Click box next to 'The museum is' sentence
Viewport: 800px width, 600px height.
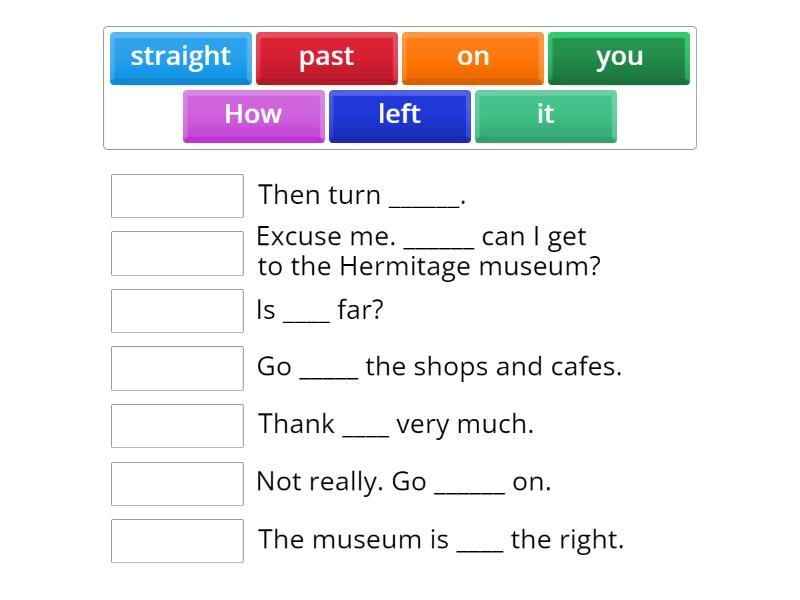(x=177, y=541)
